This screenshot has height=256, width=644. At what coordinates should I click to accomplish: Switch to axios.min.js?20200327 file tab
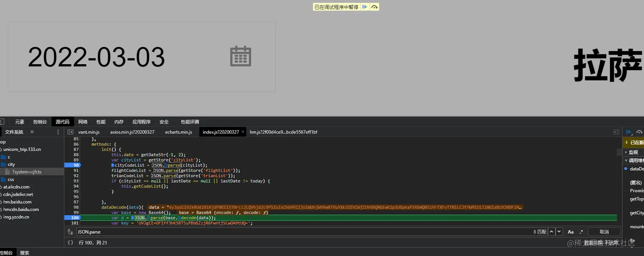pyautogui.click(x=132, y=132)
